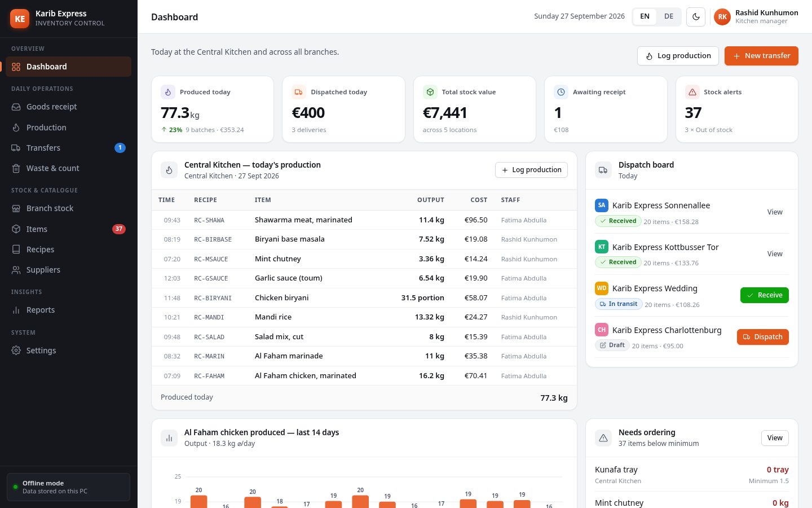Open Items with 37 alerts
Image resolution: width=812 pixels, height=508 pixels.
68,229
